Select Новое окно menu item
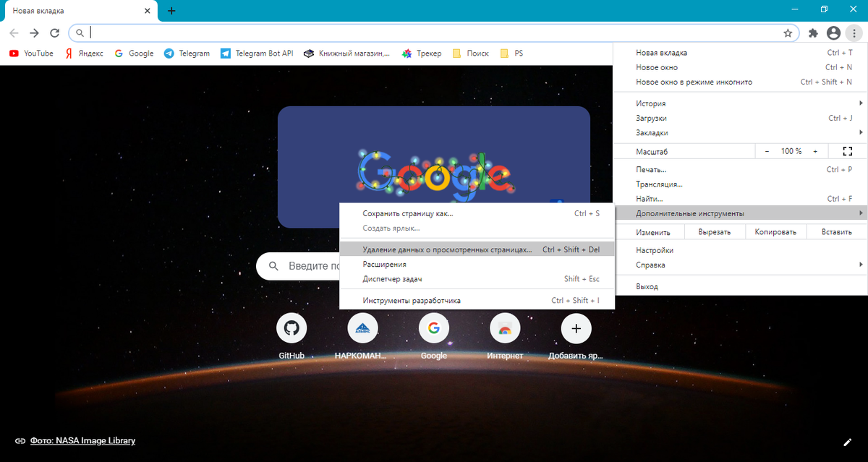This screenshot has width=868, height=462. (740, 67)
